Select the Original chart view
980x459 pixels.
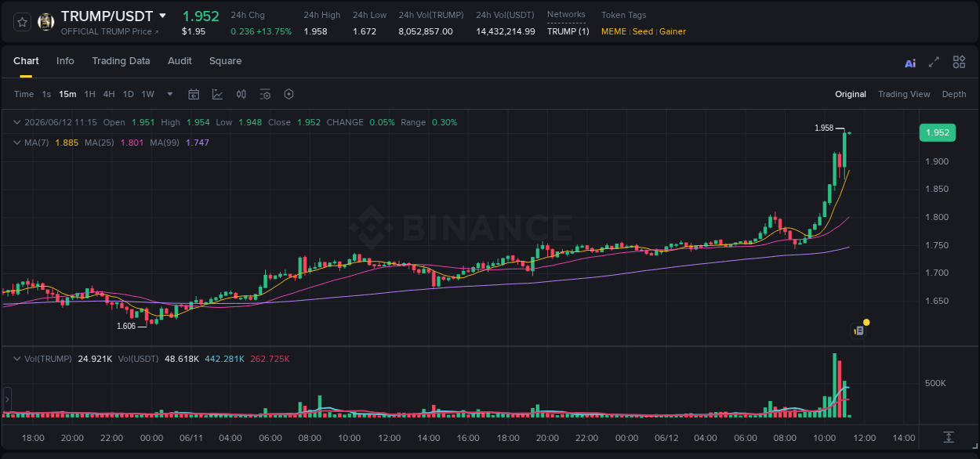[x=851, y=94]
